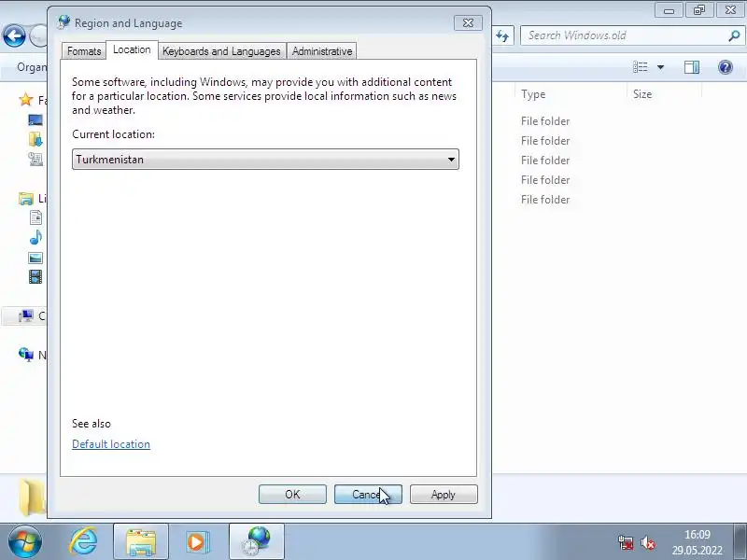The width and height of the screenshot is (747, 560).
Task: Click the search magnifier icon in Explorer
Action: (734, 35)
